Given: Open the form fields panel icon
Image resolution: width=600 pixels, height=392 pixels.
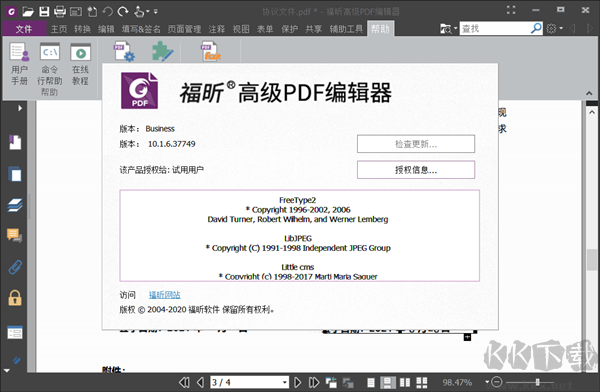Looking at the screenshot, I should pyautogui.click(x=15, y=332).
